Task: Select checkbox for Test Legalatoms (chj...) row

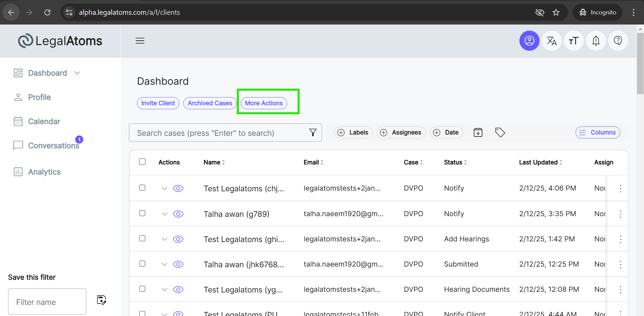Action: point(142,188)
